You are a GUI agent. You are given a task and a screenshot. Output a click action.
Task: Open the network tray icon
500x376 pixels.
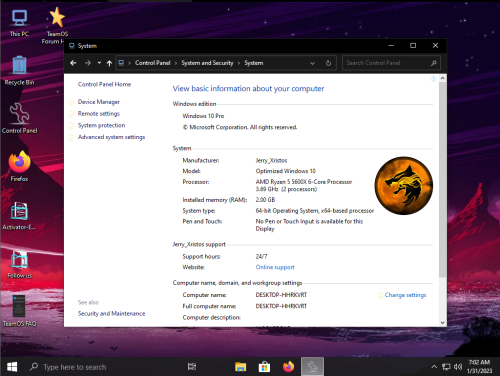446,367
